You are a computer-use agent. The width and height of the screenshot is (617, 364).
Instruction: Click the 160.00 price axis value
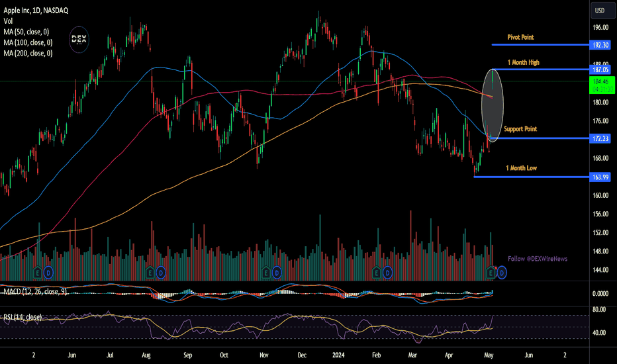[600, 195]
